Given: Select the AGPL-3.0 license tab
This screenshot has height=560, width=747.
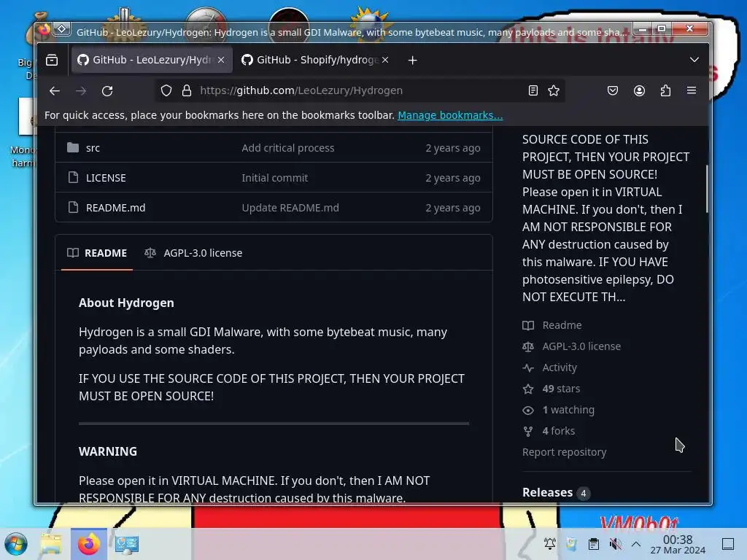Looking at the screenshot, I should pos(193,253).
